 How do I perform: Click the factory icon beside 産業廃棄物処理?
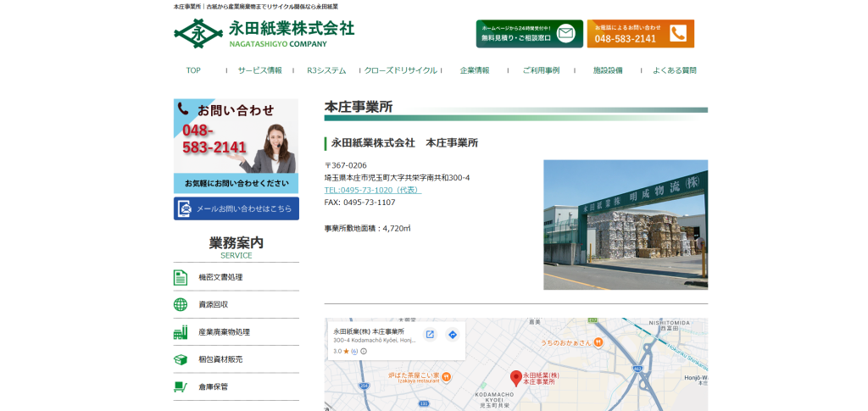tap(181, 332)
